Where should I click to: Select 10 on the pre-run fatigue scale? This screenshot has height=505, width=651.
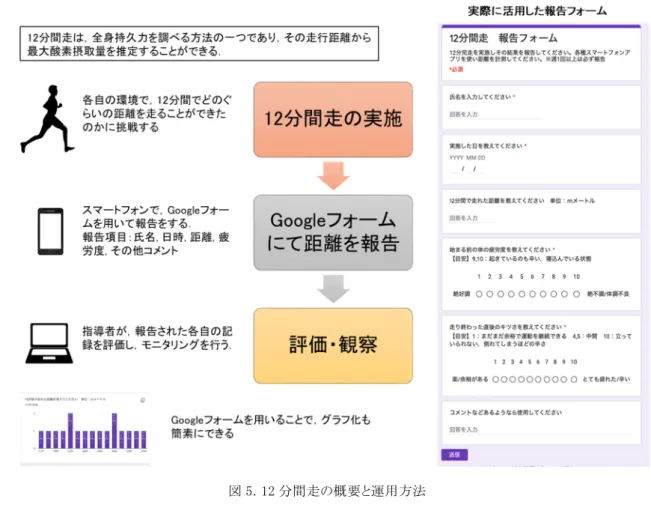pyautogui.click(x=576, y=294)
